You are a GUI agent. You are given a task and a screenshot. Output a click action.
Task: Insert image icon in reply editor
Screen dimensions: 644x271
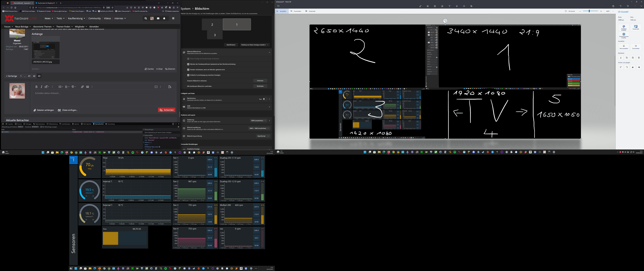88,87
